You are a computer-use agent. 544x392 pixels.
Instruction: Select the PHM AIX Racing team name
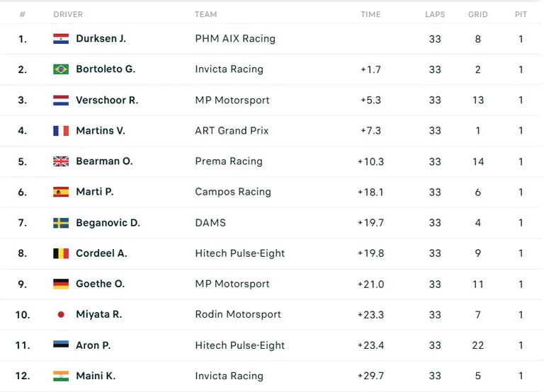tap(235, 38)
